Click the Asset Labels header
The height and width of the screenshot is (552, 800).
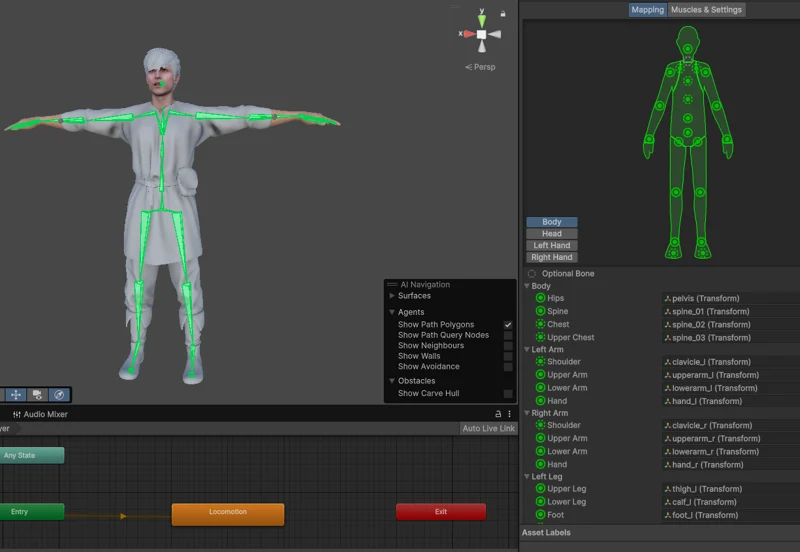(546, 533)
